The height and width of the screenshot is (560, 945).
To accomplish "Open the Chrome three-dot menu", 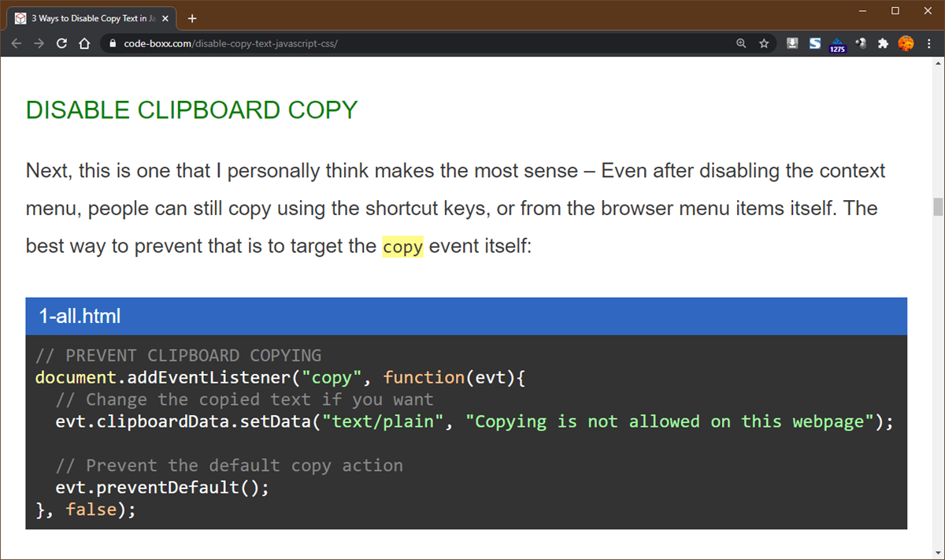I will [929, 44].
